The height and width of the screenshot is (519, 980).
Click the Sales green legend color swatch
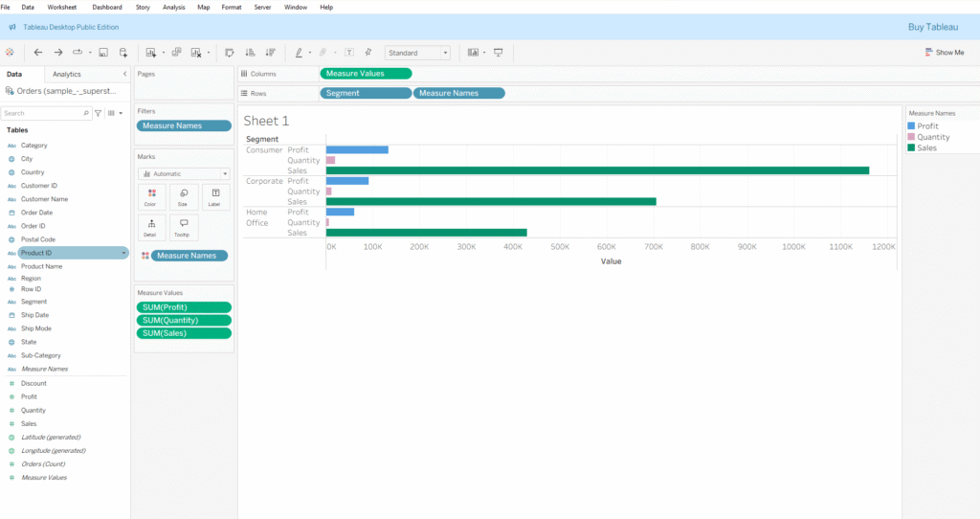[912, 147]
